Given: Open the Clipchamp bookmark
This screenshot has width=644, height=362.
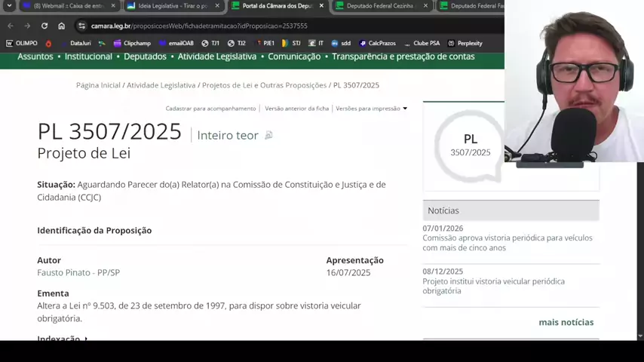Looking at the screenshot, I should pos(132,43).
